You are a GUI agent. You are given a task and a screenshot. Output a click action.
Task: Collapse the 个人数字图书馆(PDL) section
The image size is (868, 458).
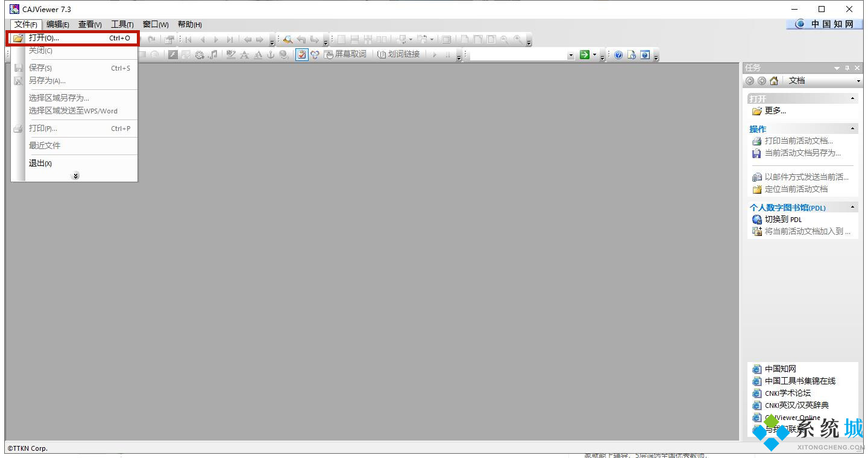(852, 207)
